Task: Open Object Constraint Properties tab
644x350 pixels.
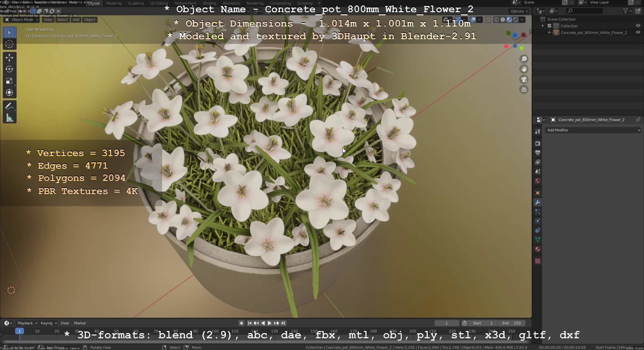Action: (x=538, y=230)
